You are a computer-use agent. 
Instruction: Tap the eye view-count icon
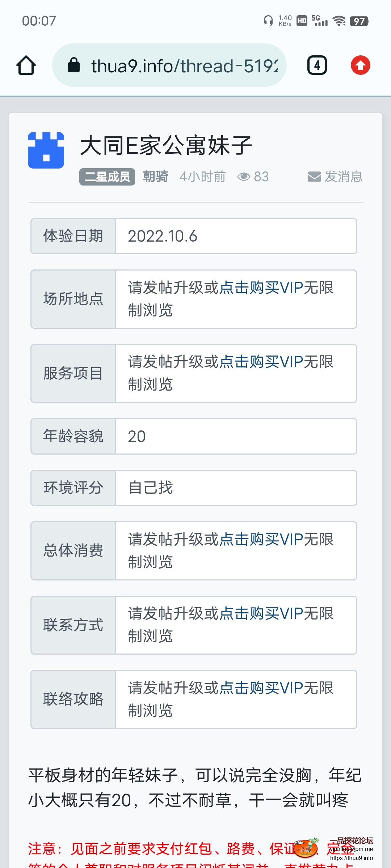tap(244, 177)
